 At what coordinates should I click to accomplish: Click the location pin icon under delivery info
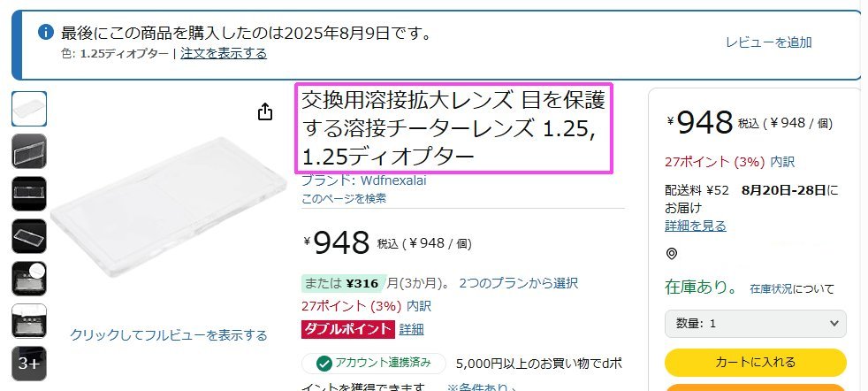point(672,254)
